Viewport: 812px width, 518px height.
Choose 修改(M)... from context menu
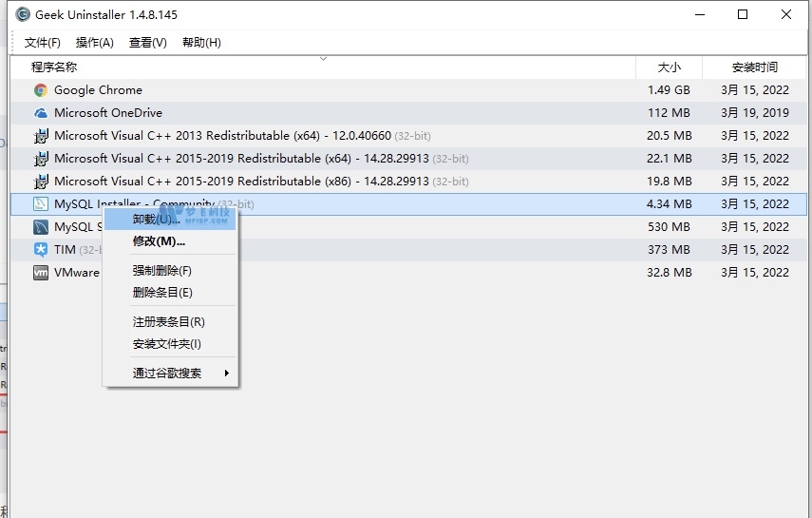[170, 241]
